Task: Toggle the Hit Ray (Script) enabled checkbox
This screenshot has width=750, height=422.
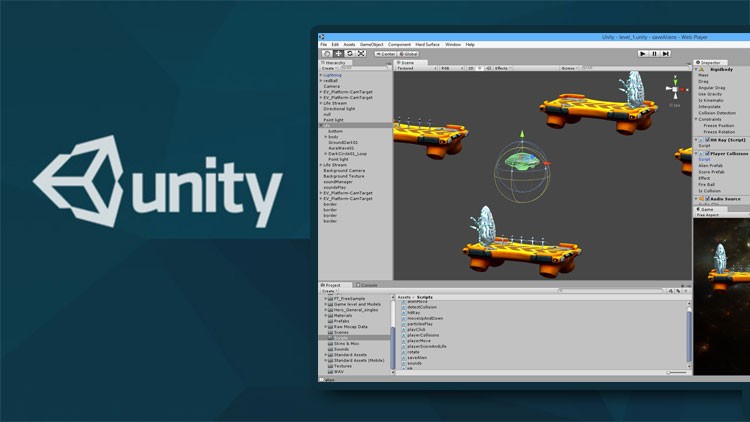Action: pyautogui.click(x=707, y=140)
